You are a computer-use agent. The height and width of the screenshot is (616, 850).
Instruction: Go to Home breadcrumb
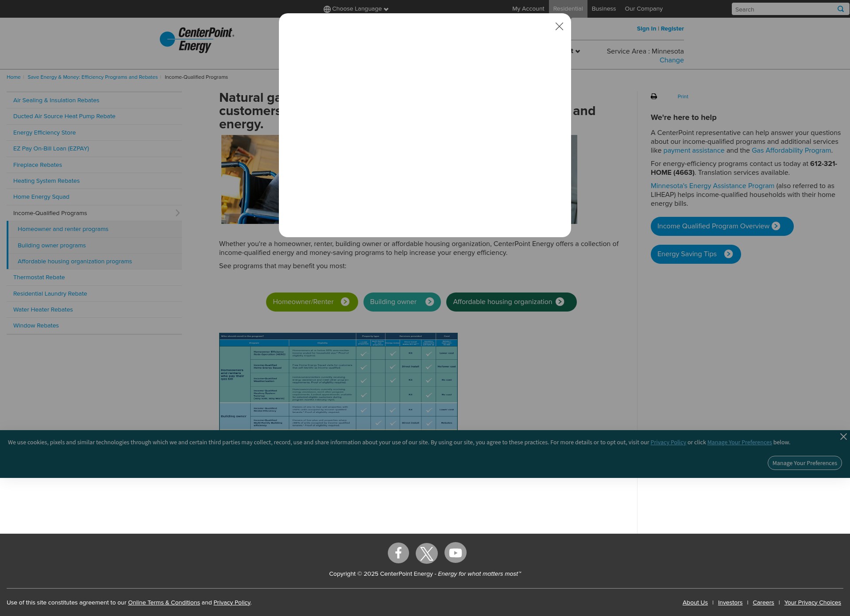(x=14, y=77)
